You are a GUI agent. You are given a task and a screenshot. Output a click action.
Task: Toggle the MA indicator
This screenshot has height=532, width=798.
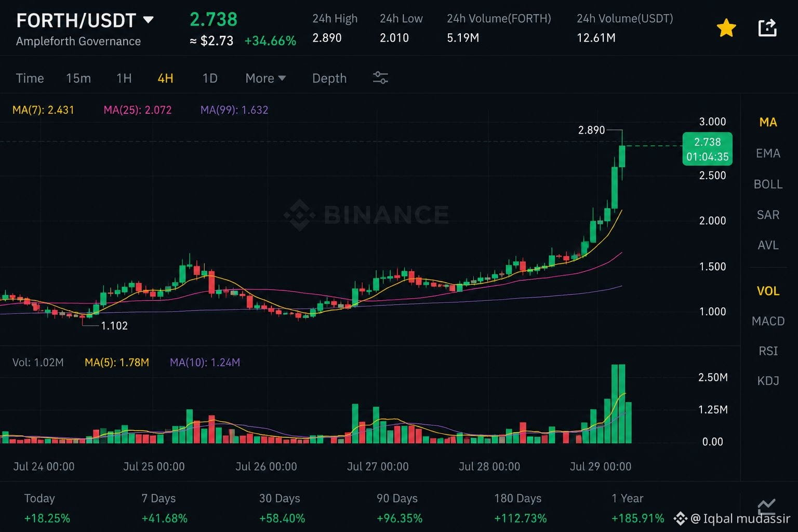[x=768, y=122]
